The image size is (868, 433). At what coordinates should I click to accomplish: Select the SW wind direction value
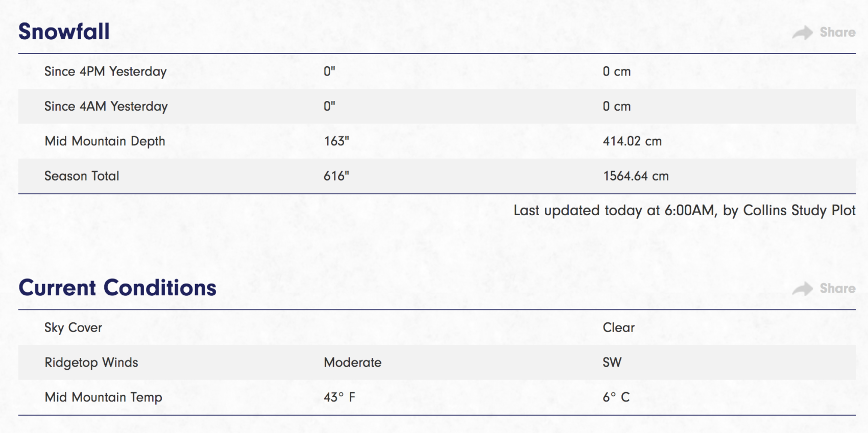pos(612,362)
